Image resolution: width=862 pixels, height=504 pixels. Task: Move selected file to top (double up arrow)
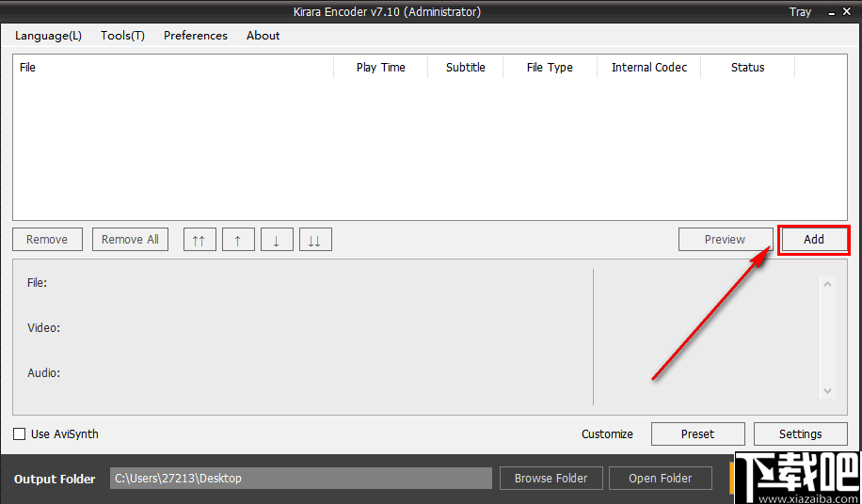tap(200, 240)
